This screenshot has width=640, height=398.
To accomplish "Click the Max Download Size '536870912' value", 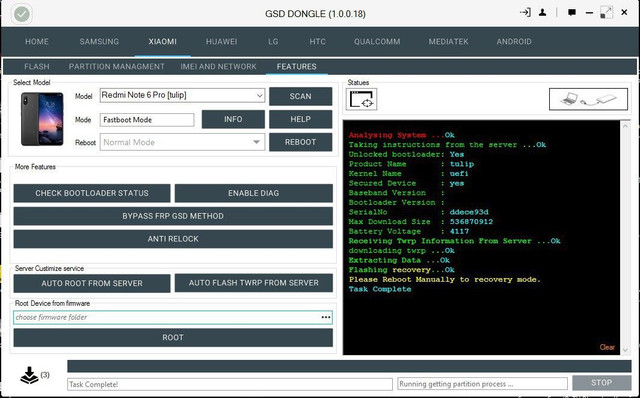I will (471, 222).
